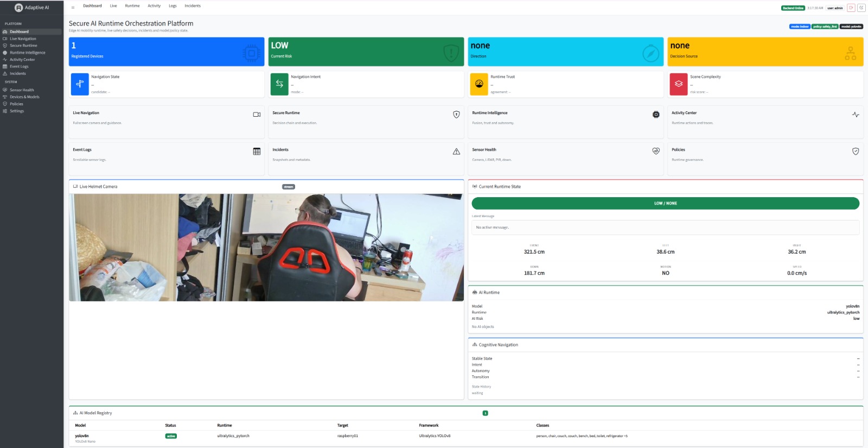Click the shield icon on Current Risk tile
The image size is (868, 448).
[451, 53]
